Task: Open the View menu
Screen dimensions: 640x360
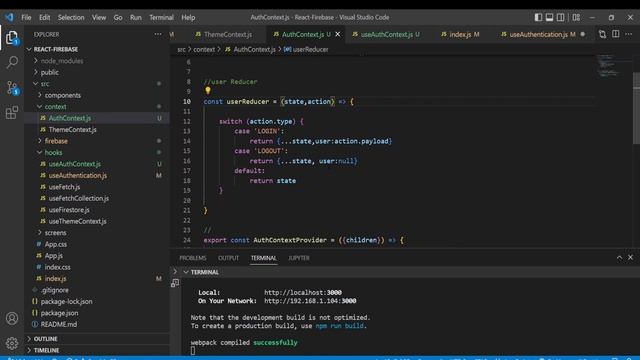Action: [99, 17]
